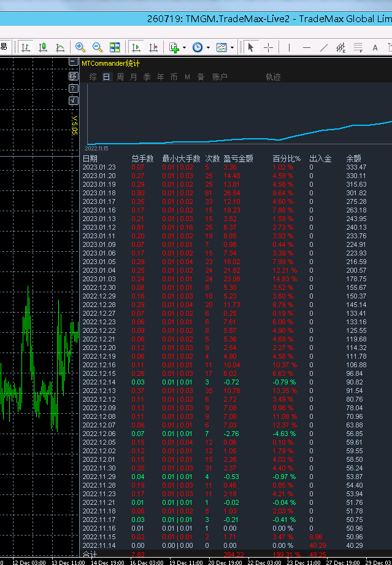Switch to the 周 weekly tab
The width and height of the screenshot is (392, 565).
pos(120,77)
